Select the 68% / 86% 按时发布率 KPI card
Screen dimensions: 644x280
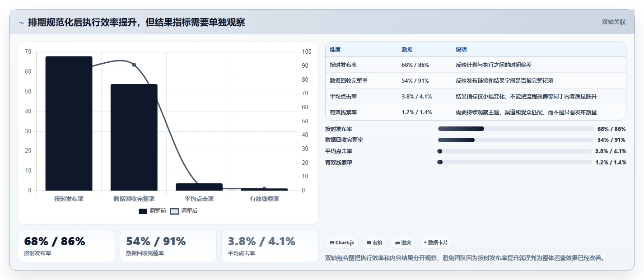tap(66, 246)
